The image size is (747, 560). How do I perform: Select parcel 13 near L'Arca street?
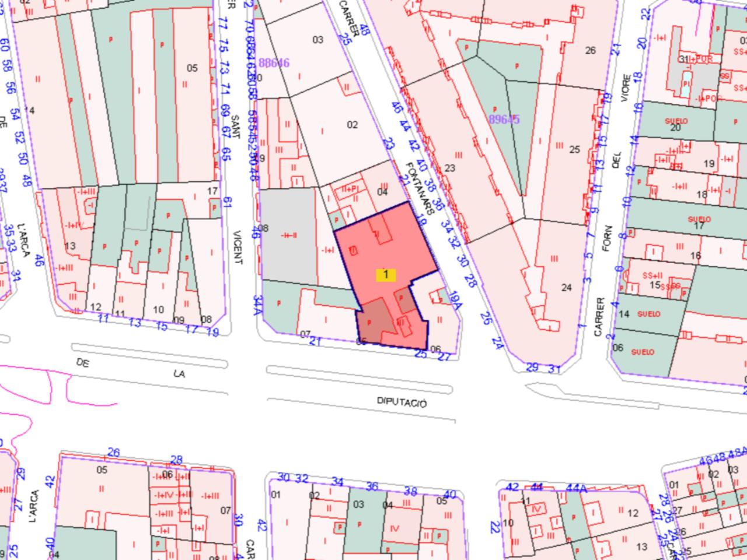[70, 246]
